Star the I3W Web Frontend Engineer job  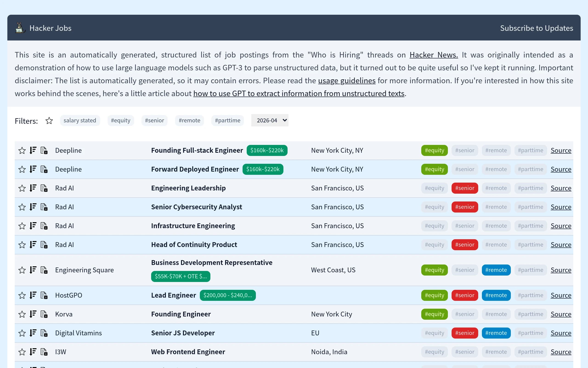click(22, 352)
